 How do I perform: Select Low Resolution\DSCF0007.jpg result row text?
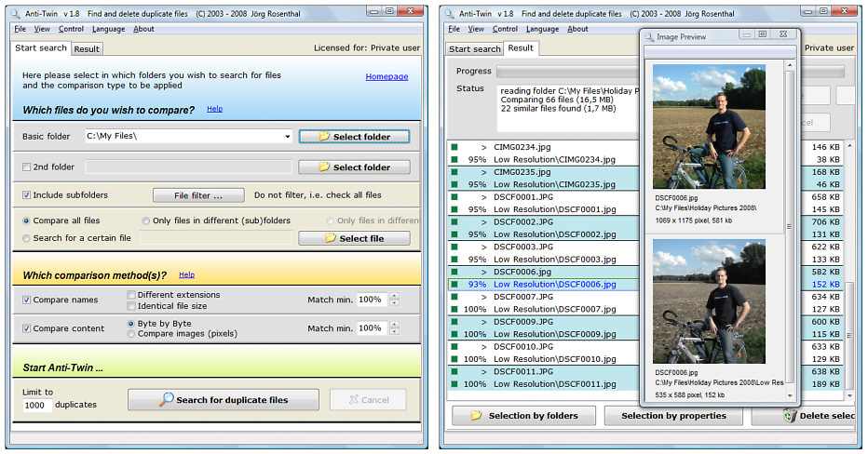click(x=555, y=309)
